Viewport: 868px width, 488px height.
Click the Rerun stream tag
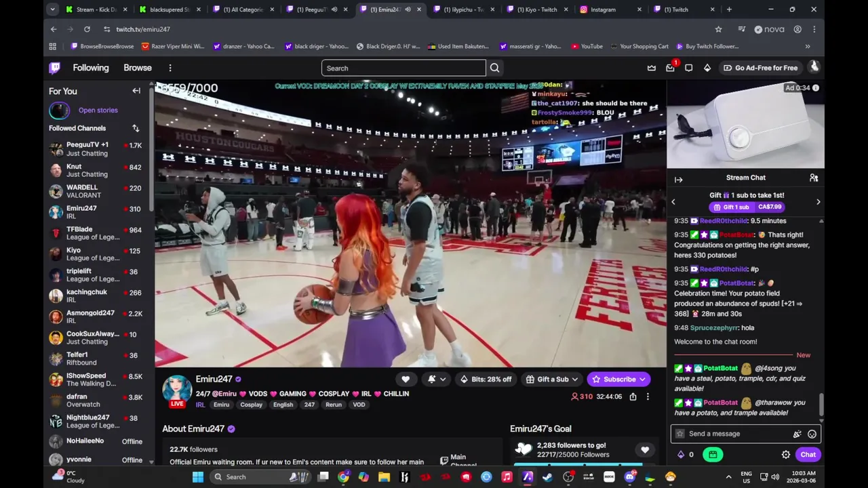click(x=334, y=405)
